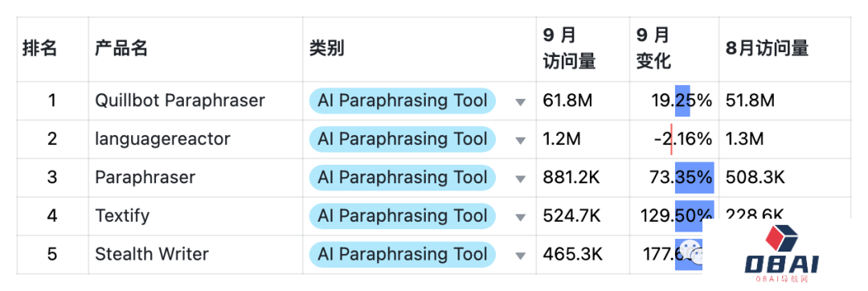Click the -2.16% change cell

tap(674, 139)
